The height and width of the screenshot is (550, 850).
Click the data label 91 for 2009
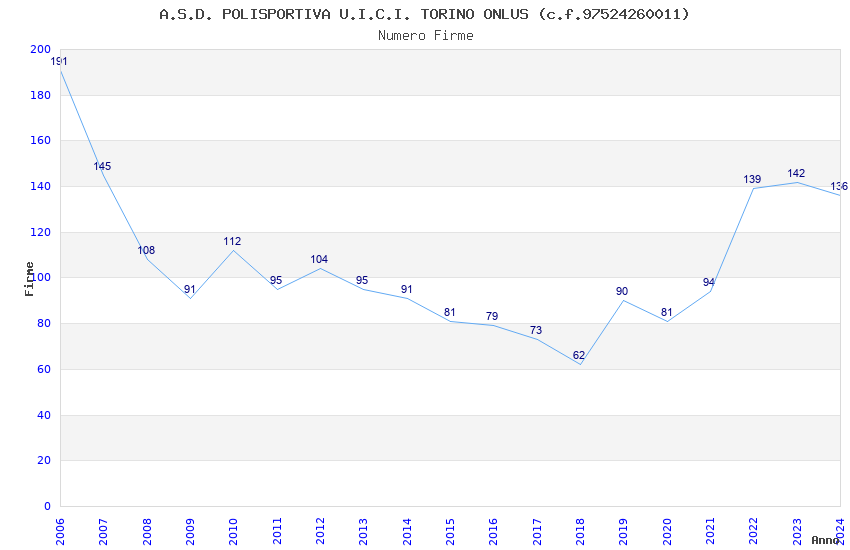189,289
